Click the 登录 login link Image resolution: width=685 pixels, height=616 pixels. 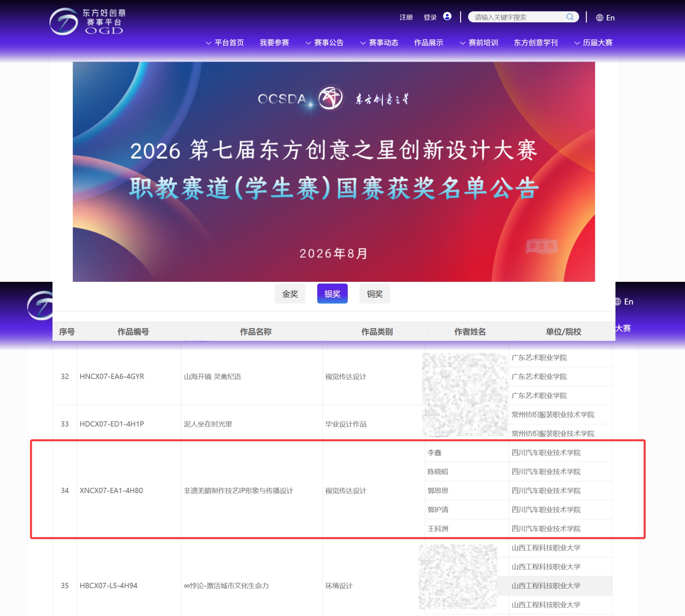point(430,17)
